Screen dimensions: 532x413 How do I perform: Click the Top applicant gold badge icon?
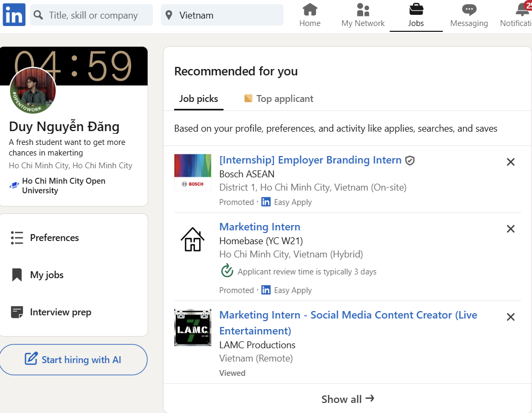click(x=248, y=98)
